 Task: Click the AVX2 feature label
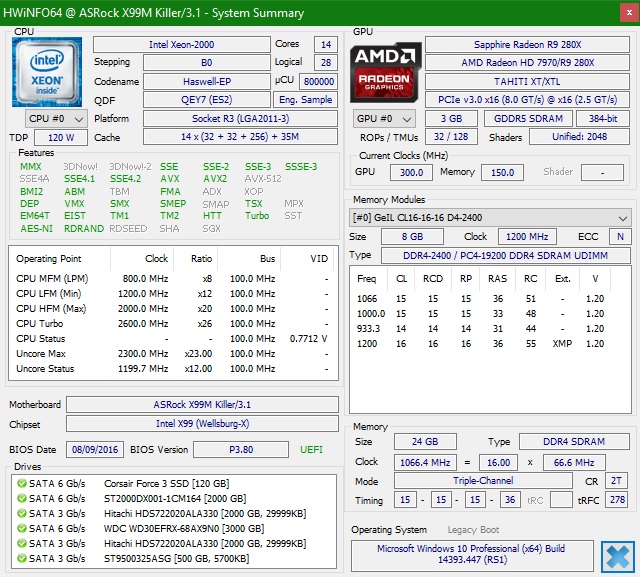[x=215, y=179]
